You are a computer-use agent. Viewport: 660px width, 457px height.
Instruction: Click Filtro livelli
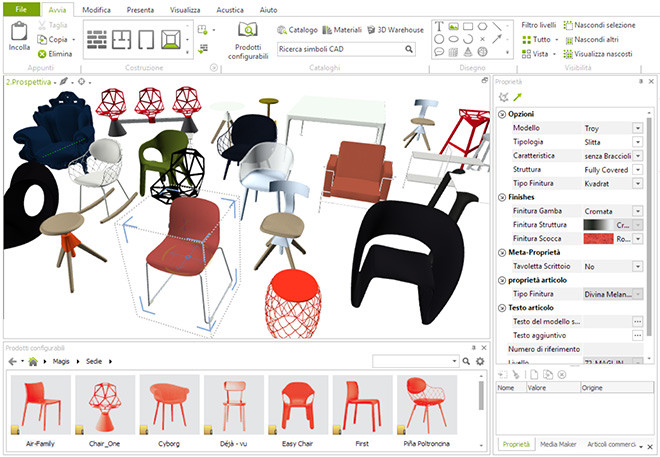[538, 25]
